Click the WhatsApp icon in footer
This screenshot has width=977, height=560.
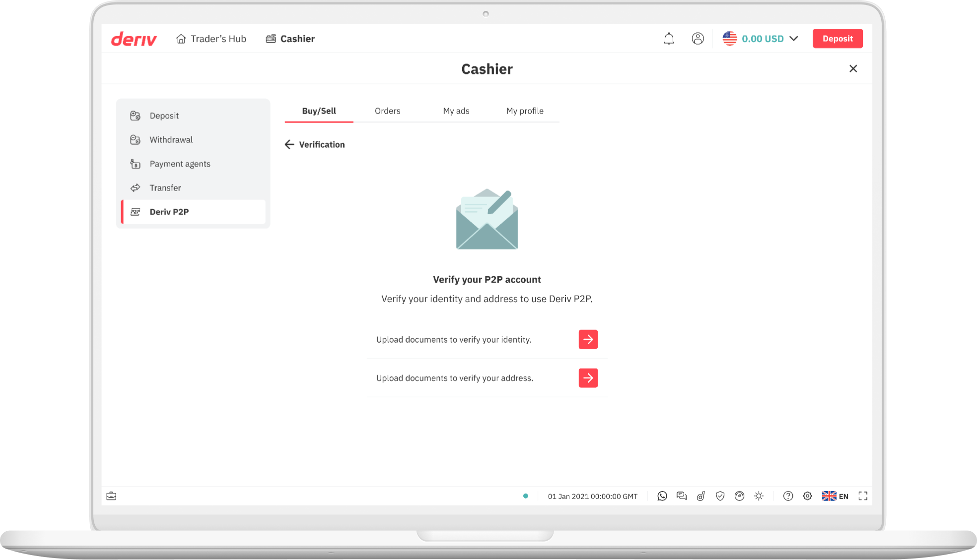pos(662,496)
